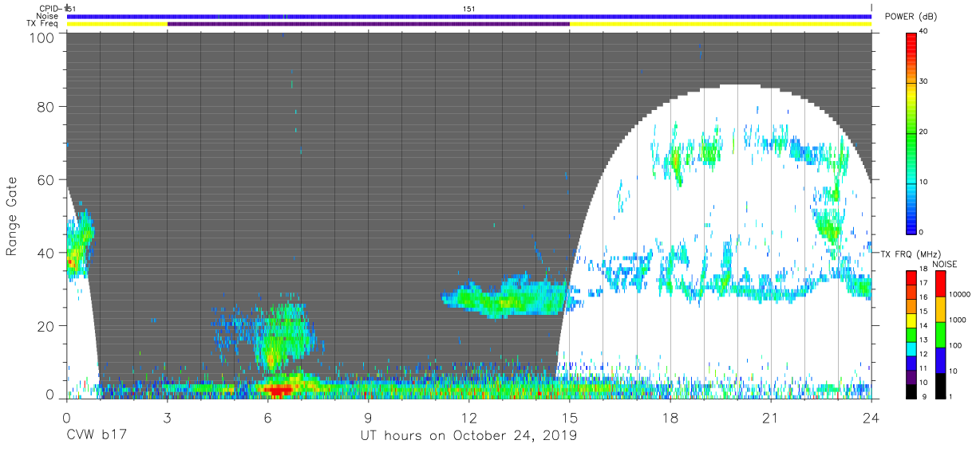The width and height of the screenshot is (980, 452).
Task: Click the CVW b17 radar label
Action: click(x=96, y=436)
